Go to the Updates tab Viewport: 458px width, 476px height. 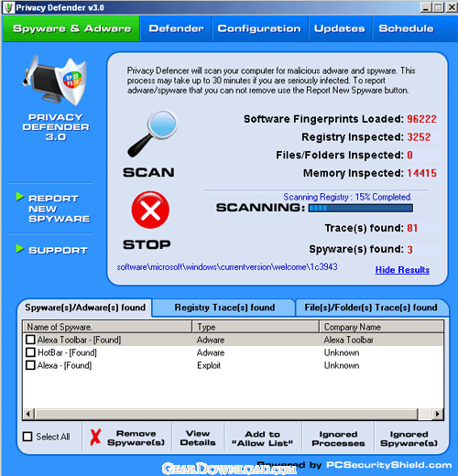pyautogui.click(x=340, y=28)
